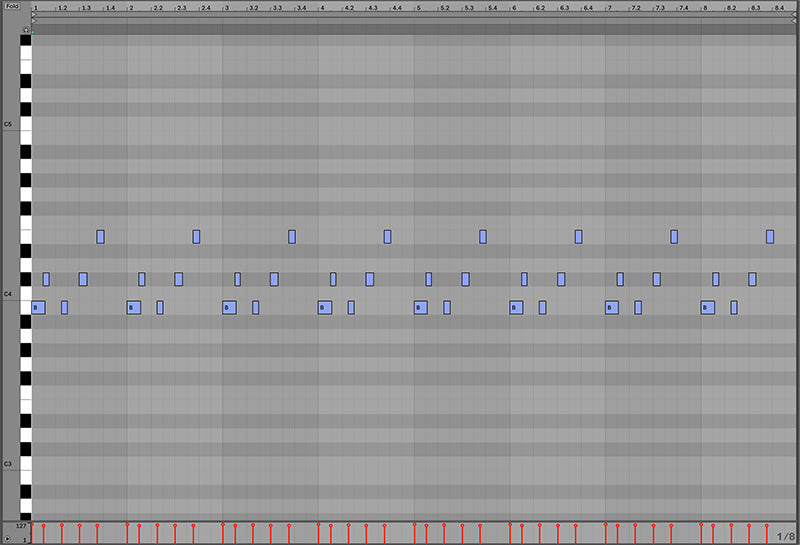Viewport: 800px width, 545px height.
Task: Click ruler position 6
Action: [514, 8]
